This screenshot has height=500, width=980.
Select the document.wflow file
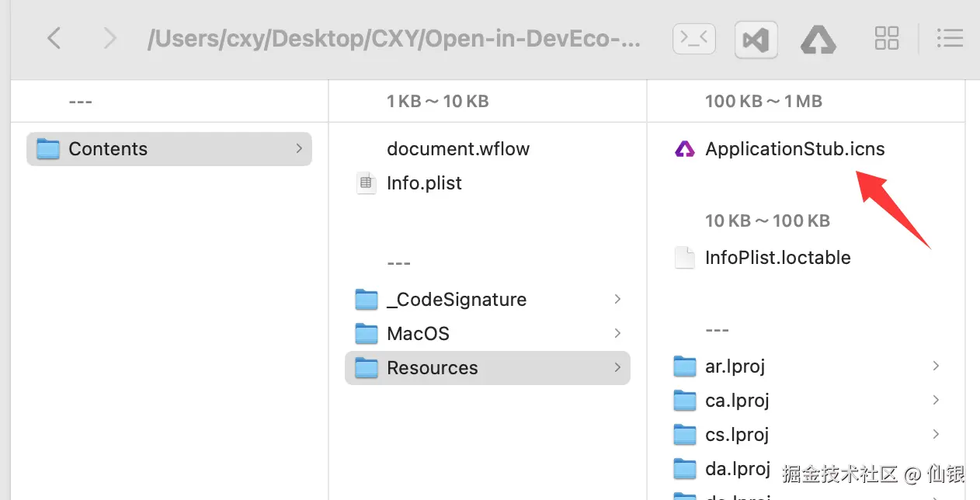tap(458, 149)
